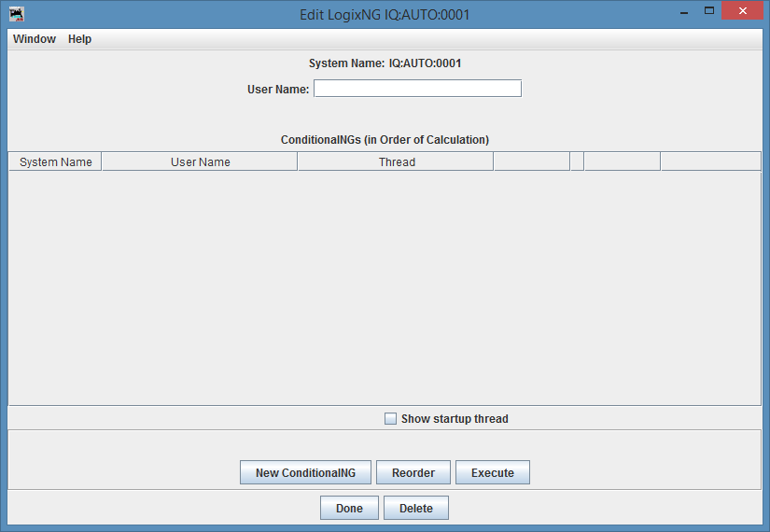Click the JMRI locomotive icon in title bar
Screen dimensions: 770x532
(x=17, y=14)
